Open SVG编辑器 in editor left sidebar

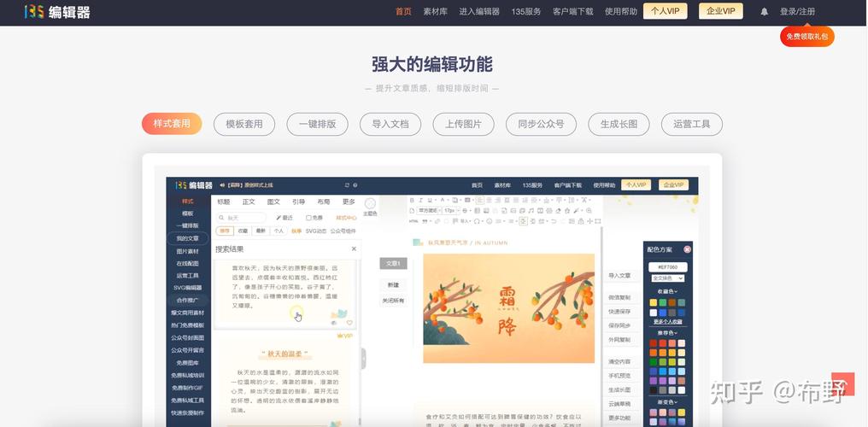pos(188,288)
